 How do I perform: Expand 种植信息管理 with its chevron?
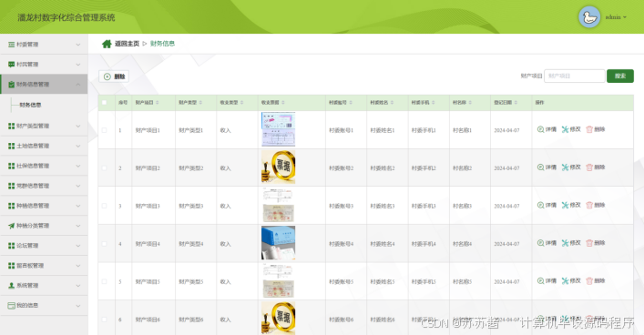click(78, 206)
